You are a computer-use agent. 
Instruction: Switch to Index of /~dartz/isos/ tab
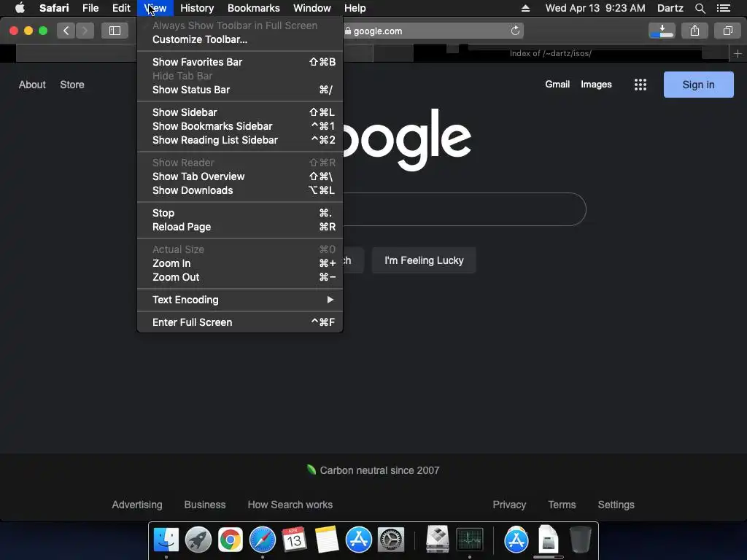point(550,53)
